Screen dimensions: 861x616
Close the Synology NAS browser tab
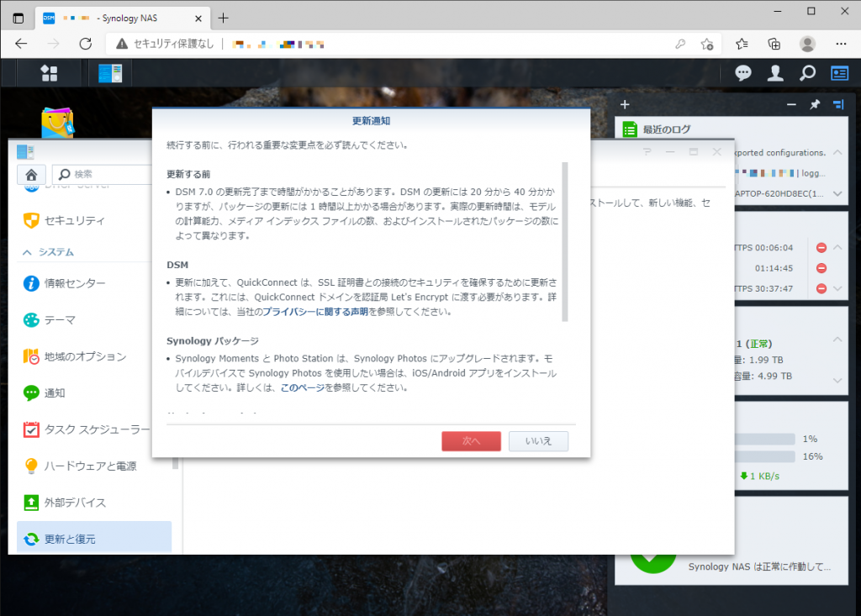198,18
